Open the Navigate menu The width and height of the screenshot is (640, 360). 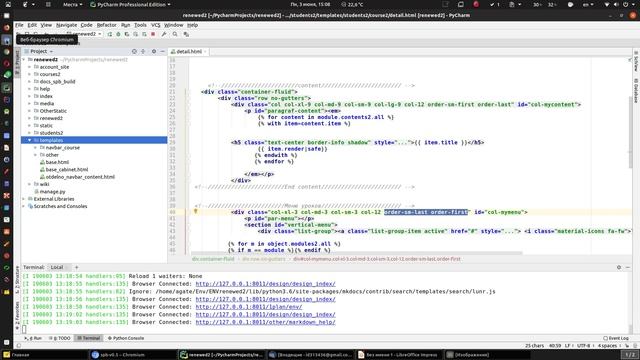pyautogui.click(x=67, y=25)
